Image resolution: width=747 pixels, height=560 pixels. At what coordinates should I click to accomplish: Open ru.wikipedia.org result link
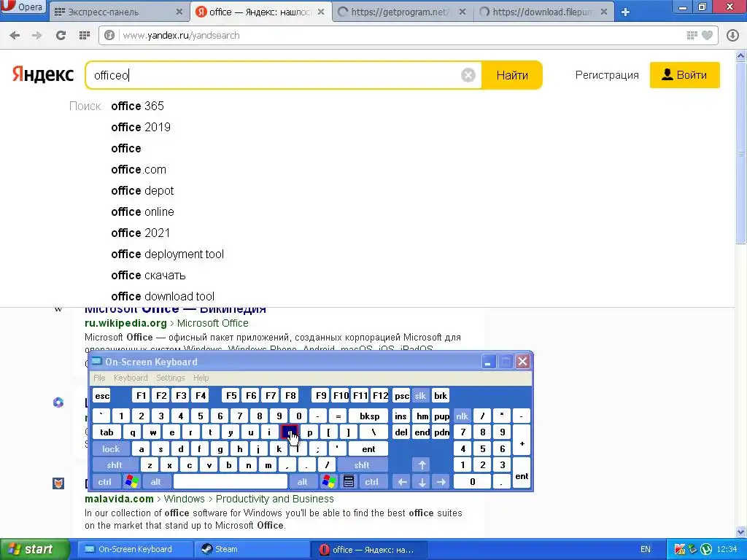pyautogui.click(x=125, y=323)
